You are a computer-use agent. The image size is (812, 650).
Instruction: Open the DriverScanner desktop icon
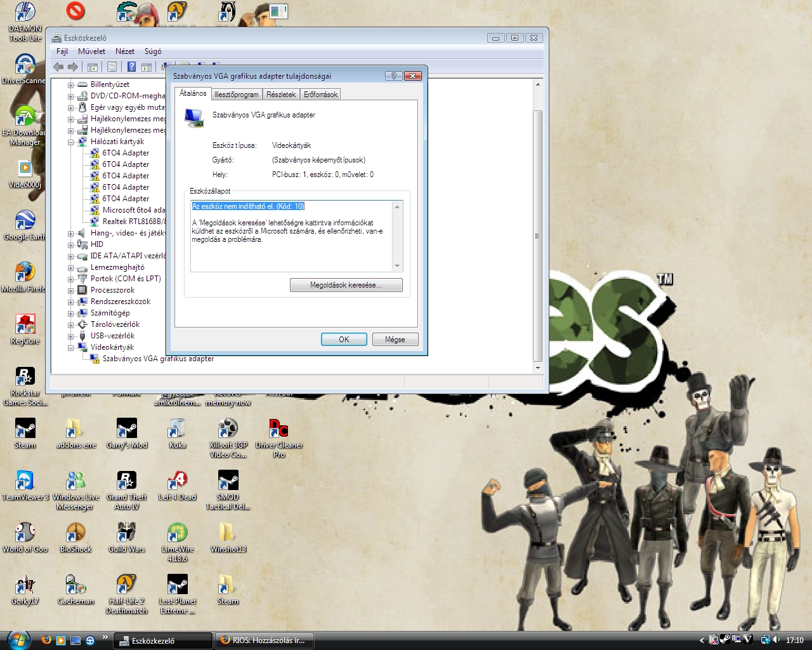pyautogui.click(x=25, y=69)
